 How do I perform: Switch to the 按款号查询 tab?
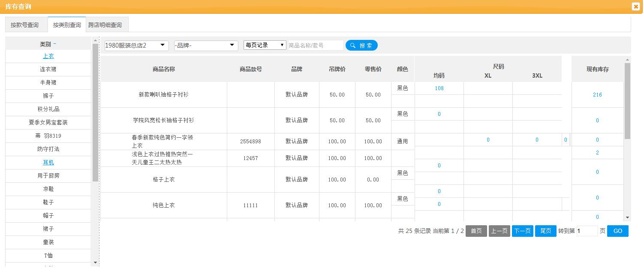coord(26,24)
